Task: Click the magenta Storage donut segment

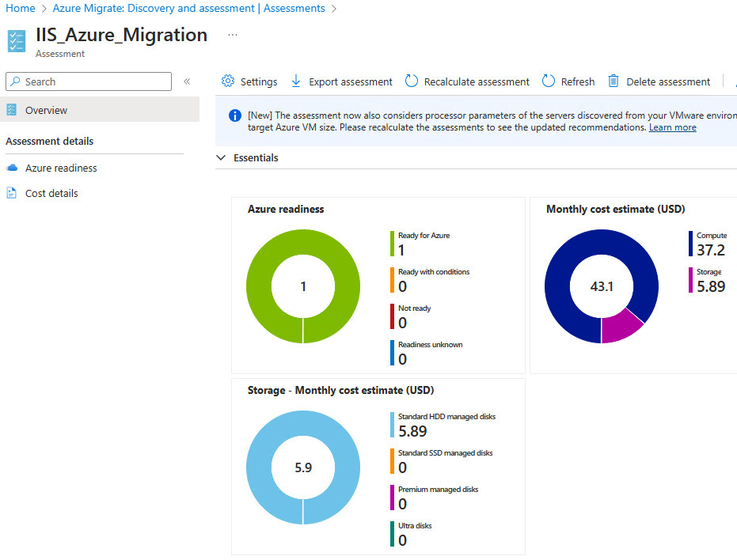Action: pyautogui.click(x=620, y=327)
